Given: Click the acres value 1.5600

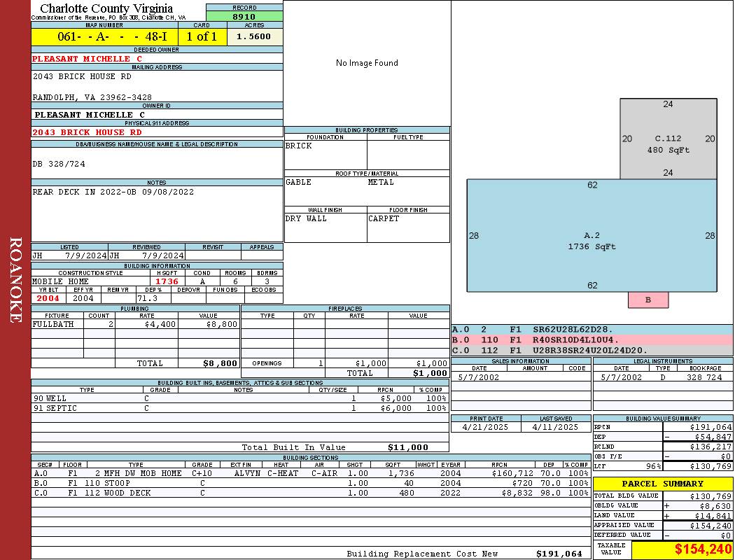Looking at the screenshot, I should point(254,37).
